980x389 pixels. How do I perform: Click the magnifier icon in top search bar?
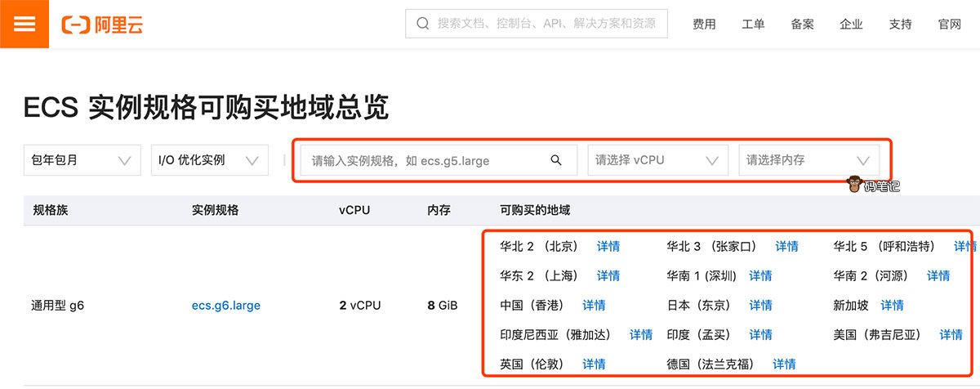423,24
